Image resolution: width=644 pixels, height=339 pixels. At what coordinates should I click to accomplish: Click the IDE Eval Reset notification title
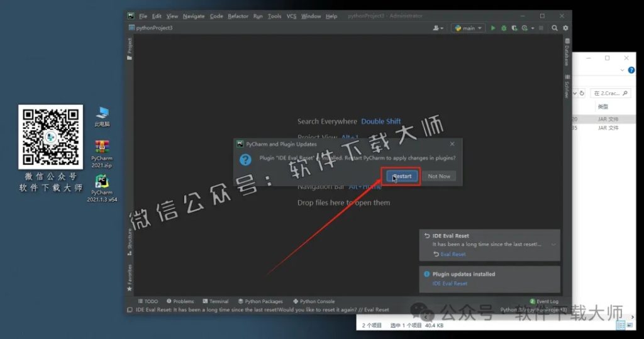[x=450, y=236]
